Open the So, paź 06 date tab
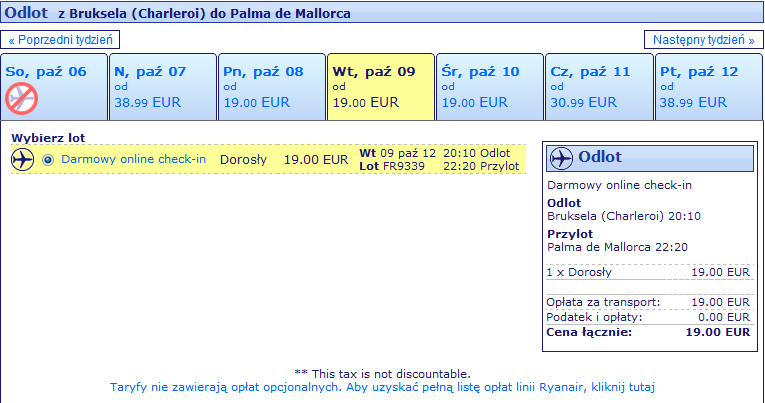The image size is (765, 403). click(54, 87)
